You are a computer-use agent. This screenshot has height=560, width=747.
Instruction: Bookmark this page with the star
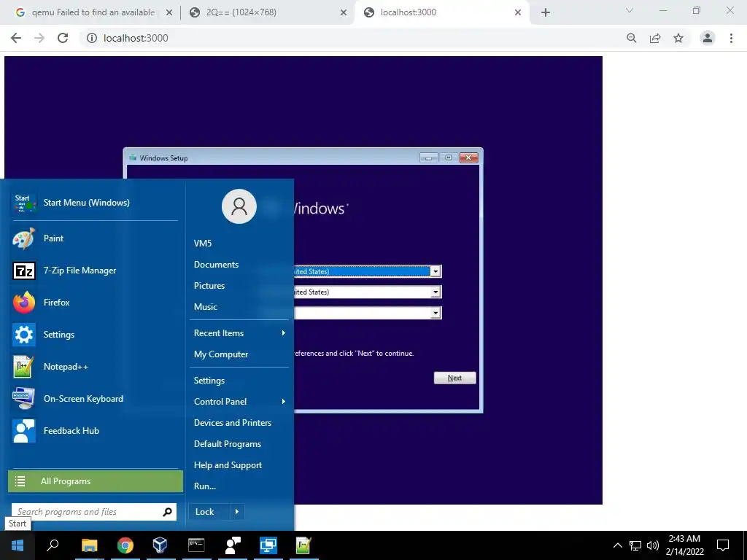678,38
